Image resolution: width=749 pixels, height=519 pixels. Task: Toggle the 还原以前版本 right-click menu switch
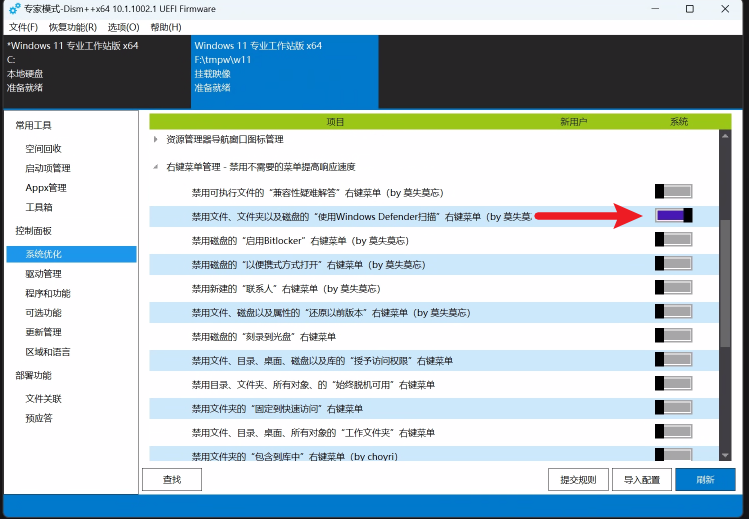(673, 312)
